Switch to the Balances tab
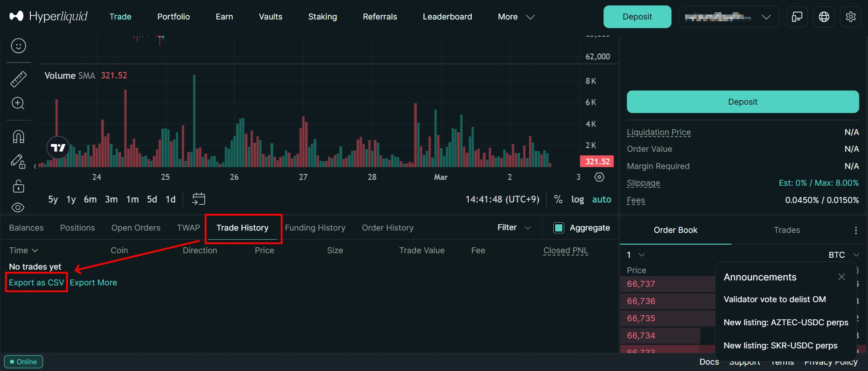Image resolution: width=868 pixels, height=371 pixels. click(x=26, y=228)
